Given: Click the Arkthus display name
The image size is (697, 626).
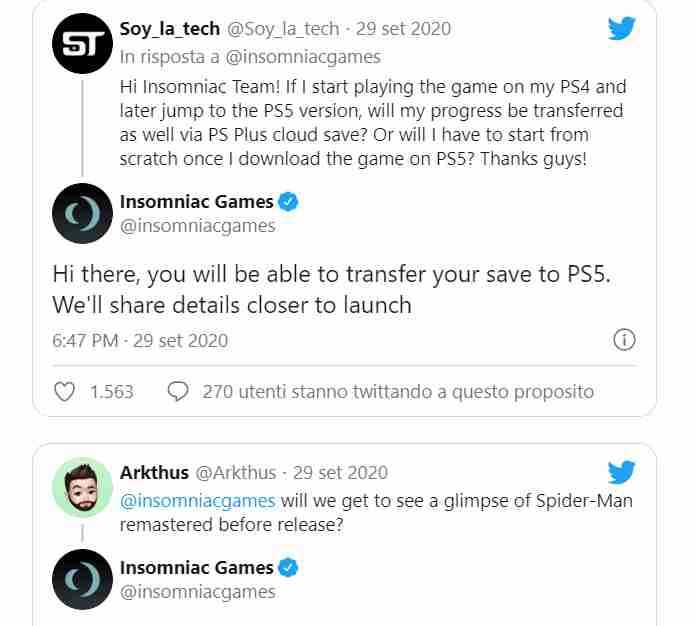Looking at the screenshot, I should click(154, 472).
